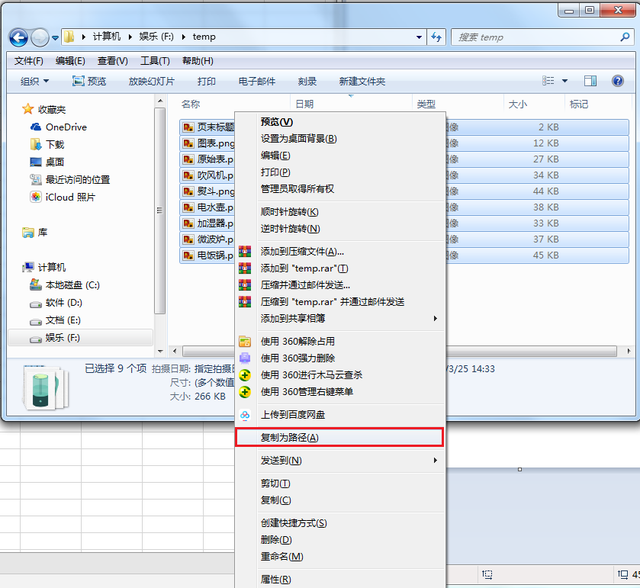Sort by 大小 column header
This screenshot has width=640, height=588.
point(517,104)
